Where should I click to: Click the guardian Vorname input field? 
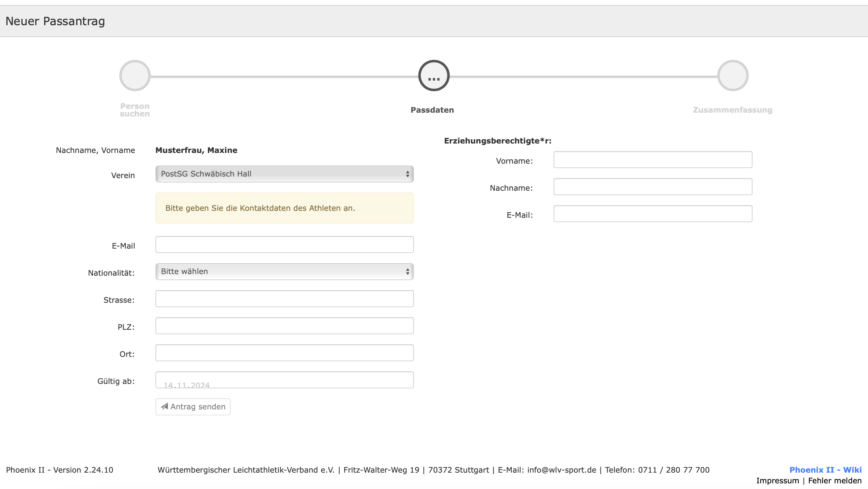click(x=653, y=160)
